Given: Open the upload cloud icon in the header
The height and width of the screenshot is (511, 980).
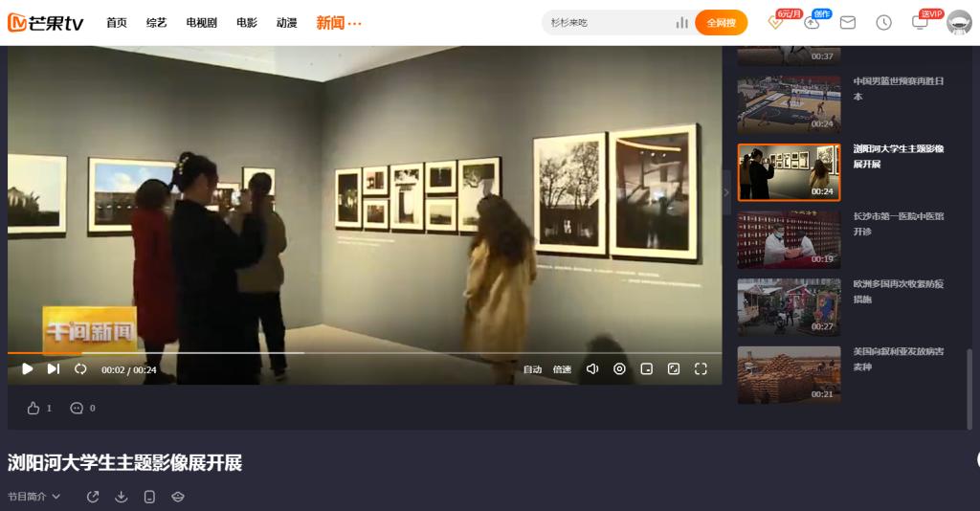Looking at the screenshot, I should pos(812,22).
